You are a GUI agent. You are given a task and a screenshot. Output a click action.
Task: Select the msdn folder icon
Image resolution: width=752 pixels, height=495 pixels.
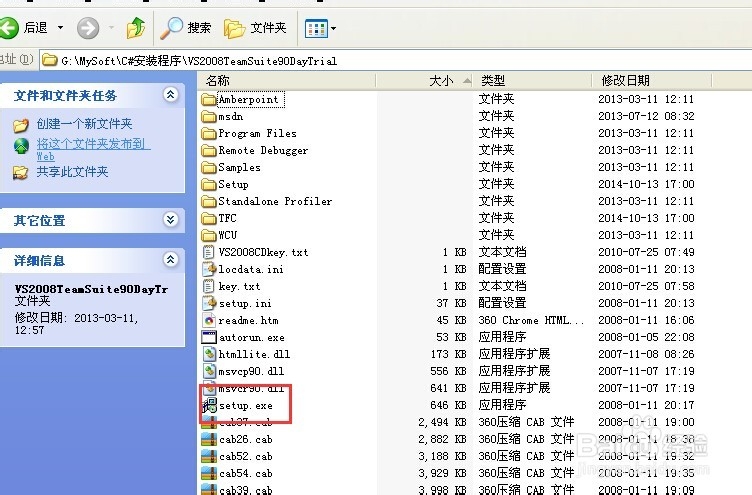pyautogui.click(x=209, y=117)
